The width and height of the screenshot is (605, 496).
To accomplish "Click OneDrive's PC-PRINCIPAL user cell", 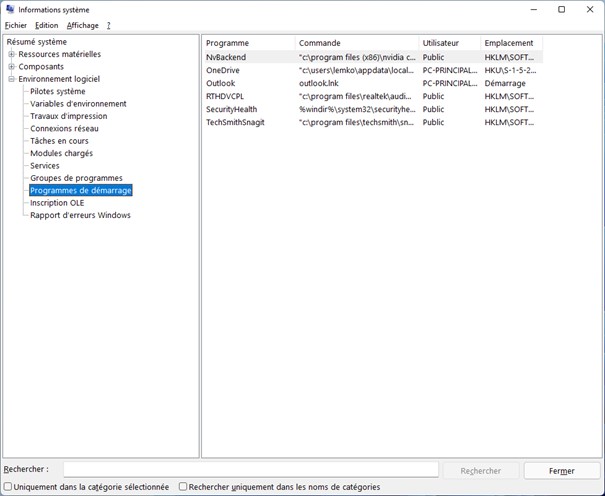I will click(x=450, y=70).
